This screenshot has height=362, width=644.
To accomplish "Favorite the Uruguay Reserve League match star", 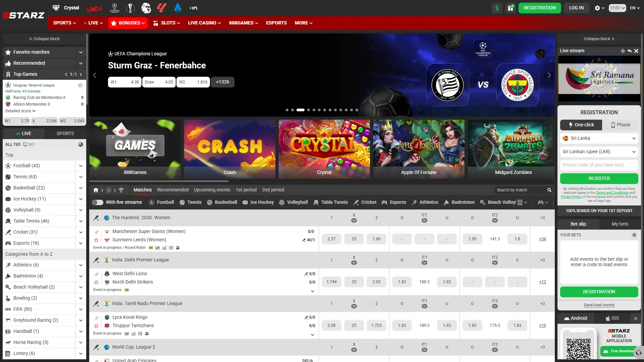I will (x=80, y=85).
